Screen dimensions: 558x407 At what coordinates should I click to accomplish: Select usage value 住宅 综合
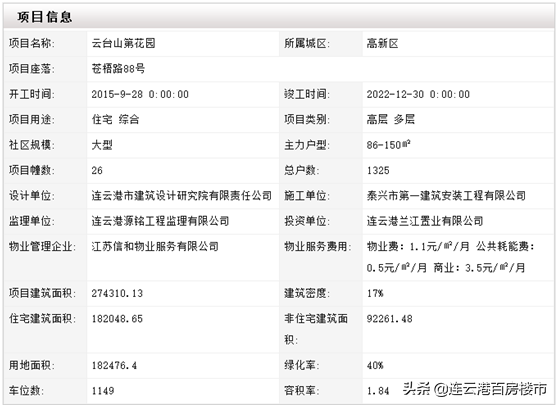coord(115,120)
